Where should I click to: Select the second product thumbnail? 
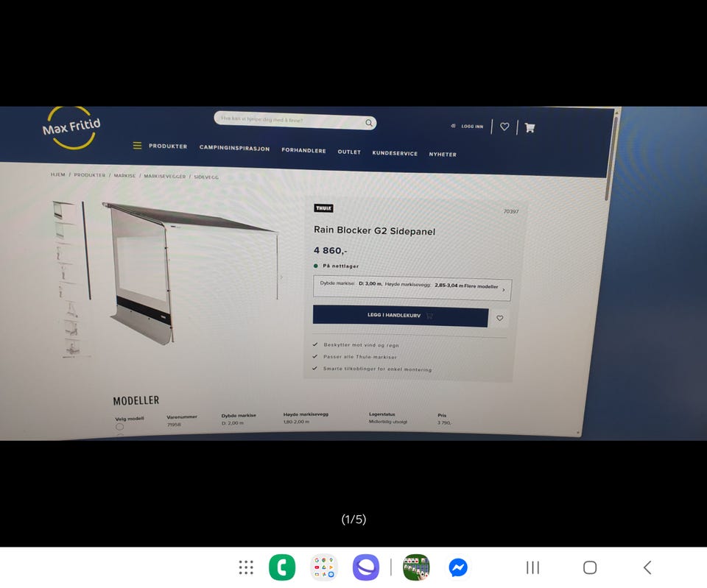point(61,230)
